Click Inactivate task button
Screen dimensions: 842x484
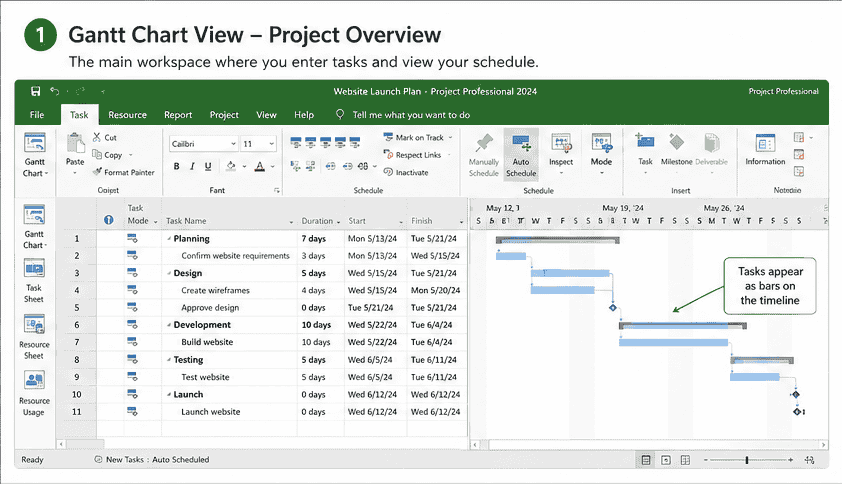(x=406, y=172)
